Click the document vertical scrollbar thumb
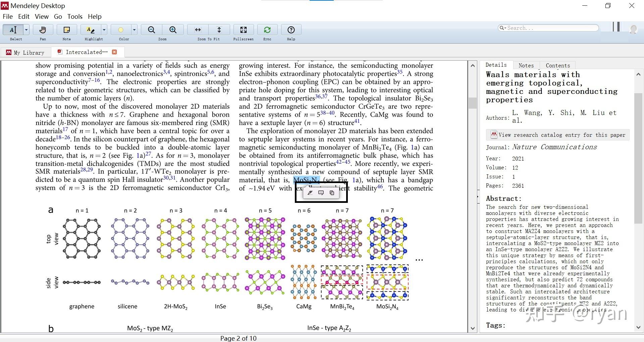 pyautogui.click(x=473, y=103)
